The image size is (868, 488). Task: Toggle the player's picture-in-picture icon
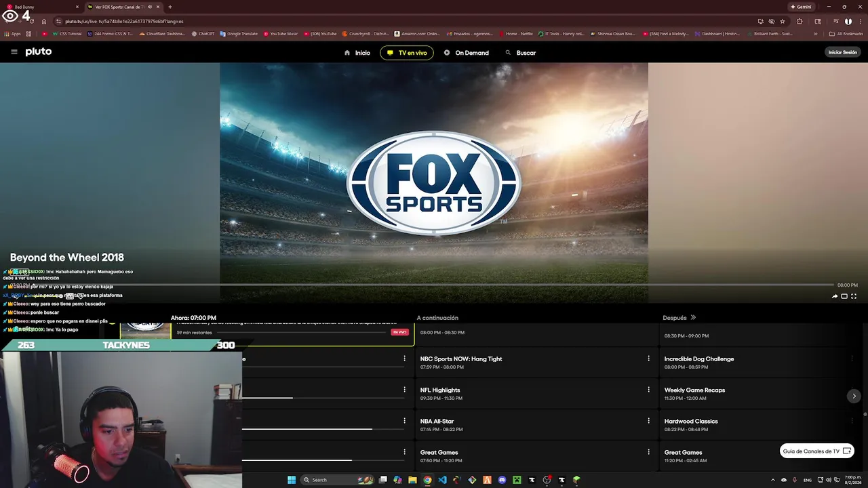tap(844, 296)
